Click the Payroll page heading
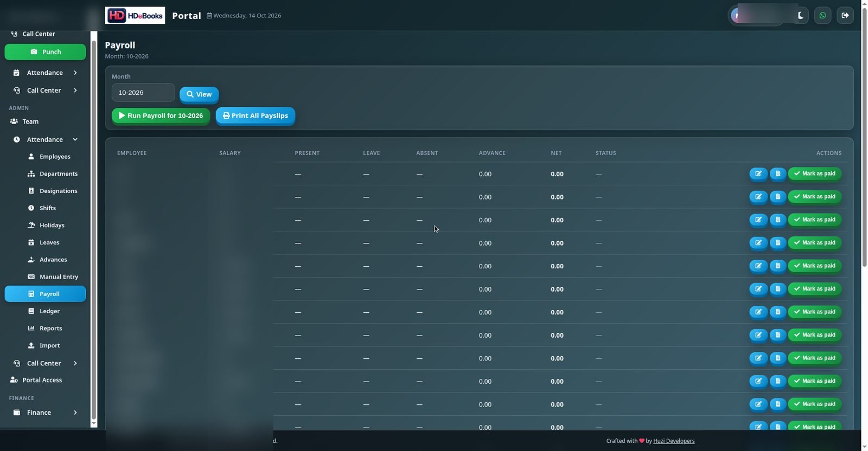The image size is (868, 451). (x=120, y=46)
